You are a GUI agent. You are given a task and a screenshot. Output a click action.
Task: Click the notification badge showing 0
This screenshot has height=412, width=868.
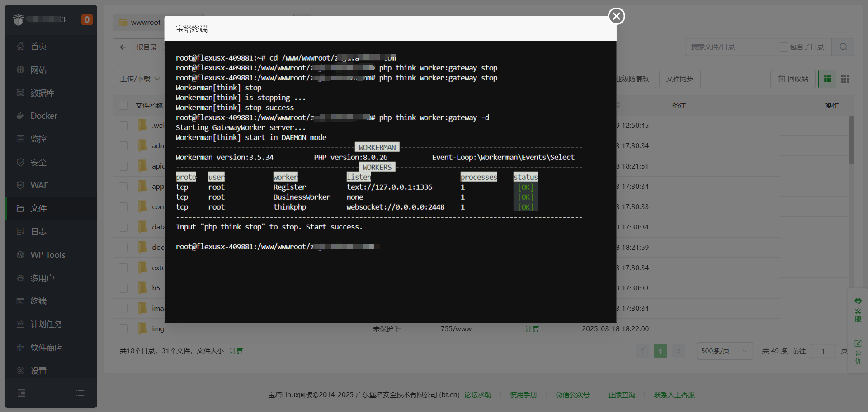pos(87,19)
